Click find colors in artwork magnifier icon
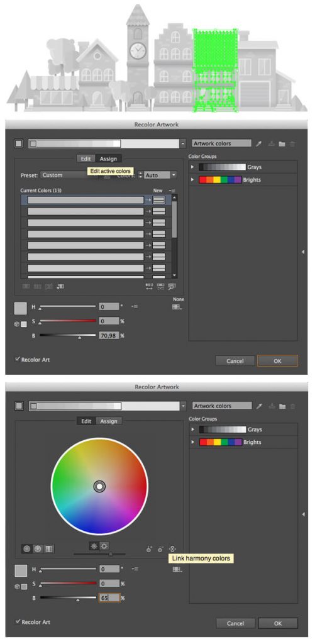Viewport: 315px width, 644px height. coord(172,287)
